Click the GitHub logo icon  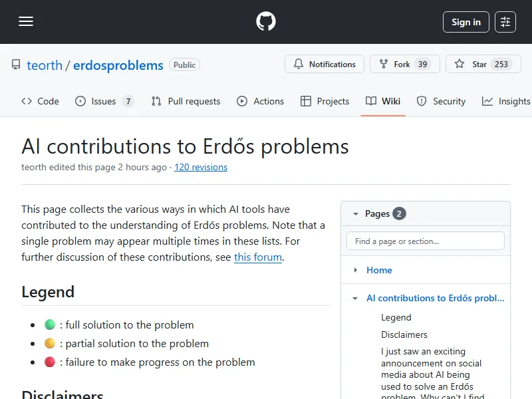click(266, 22)
